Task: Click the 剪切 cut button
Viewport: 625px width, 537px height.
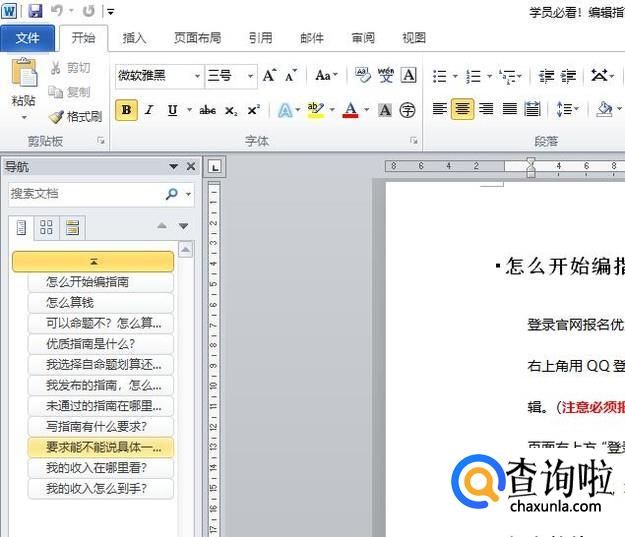Action: pos(71,68)
